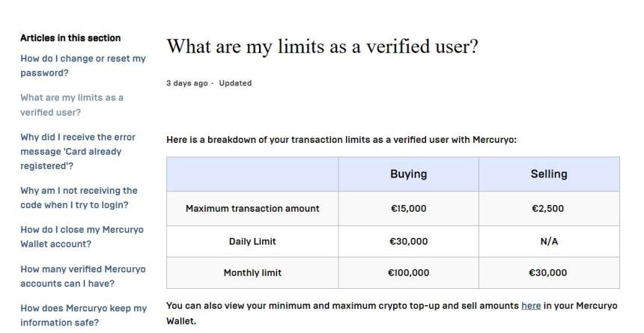Image resolution: width=644 pixels, height=333 pixels.
Task: Click the N/A cell for selling daily limit
Action: (x=549, y=241)
